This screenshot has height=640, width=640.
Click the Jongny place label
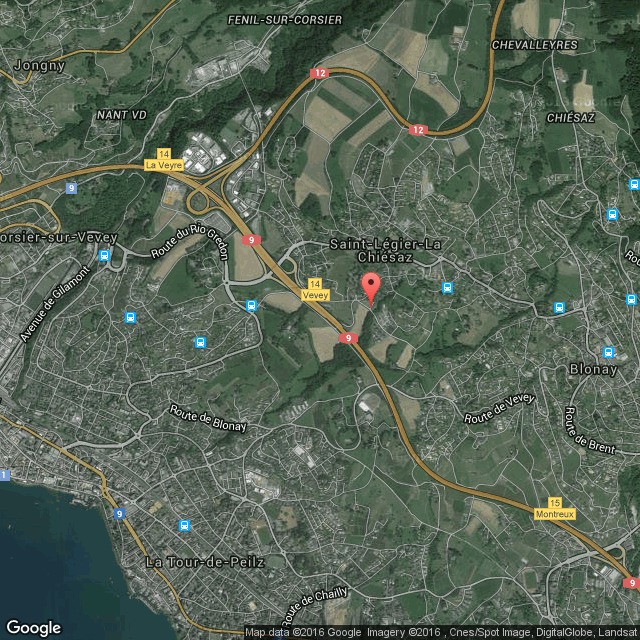pyautogui.click(x=40, y=66)
